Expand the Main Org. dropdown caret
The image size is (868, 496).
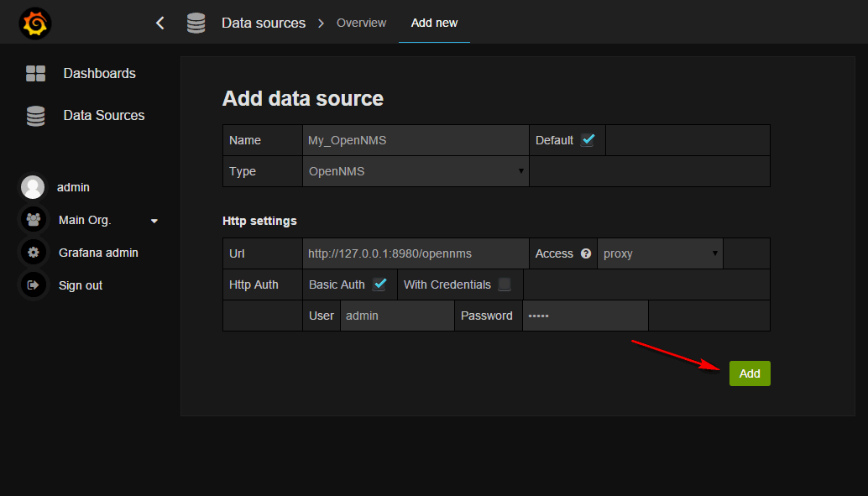click(x=154, y=221)
